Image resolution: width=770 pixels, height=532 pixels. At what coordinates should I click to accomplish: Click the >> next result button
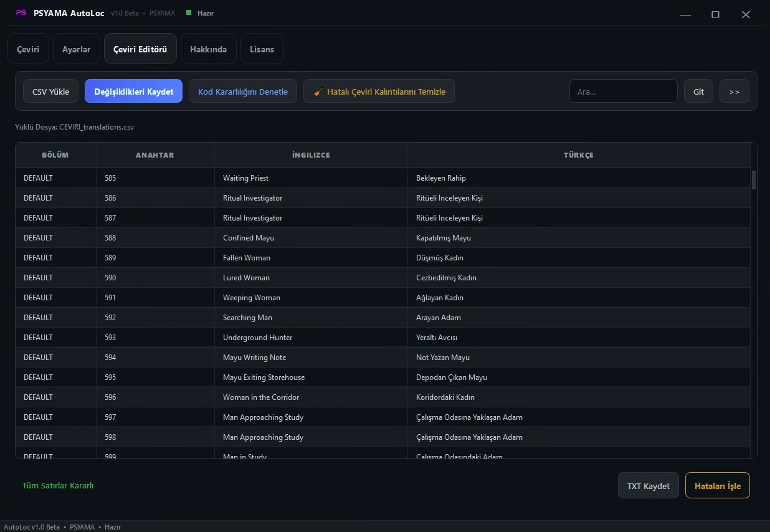click(x=734, y=92)
